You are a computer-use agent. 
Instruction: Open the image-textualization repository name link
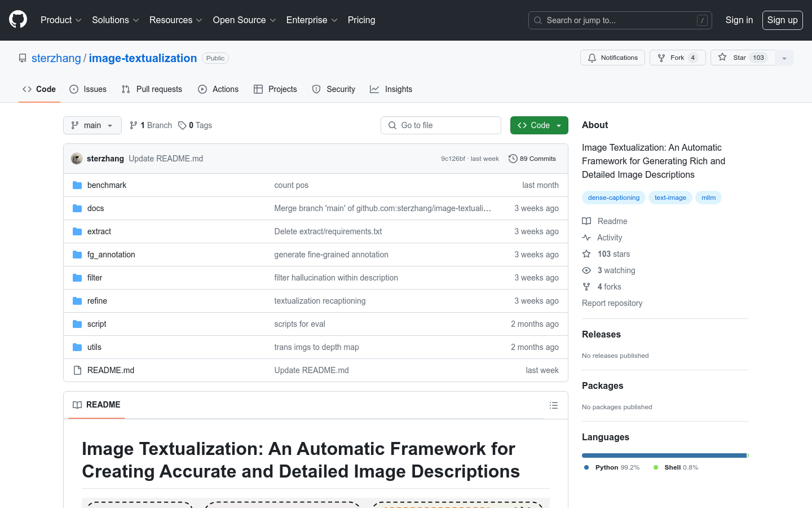(143, 58)
